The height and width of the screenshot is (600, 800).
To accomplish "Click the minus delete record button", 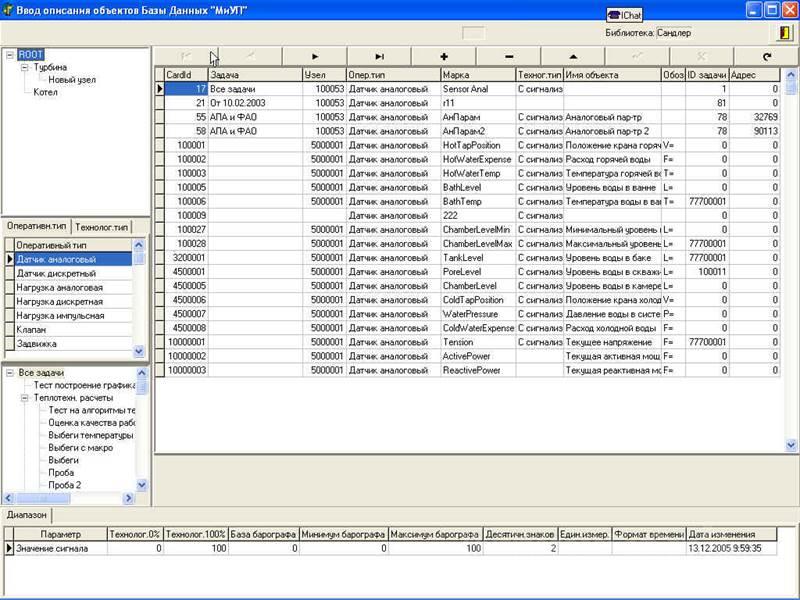I will coord(509,57).
